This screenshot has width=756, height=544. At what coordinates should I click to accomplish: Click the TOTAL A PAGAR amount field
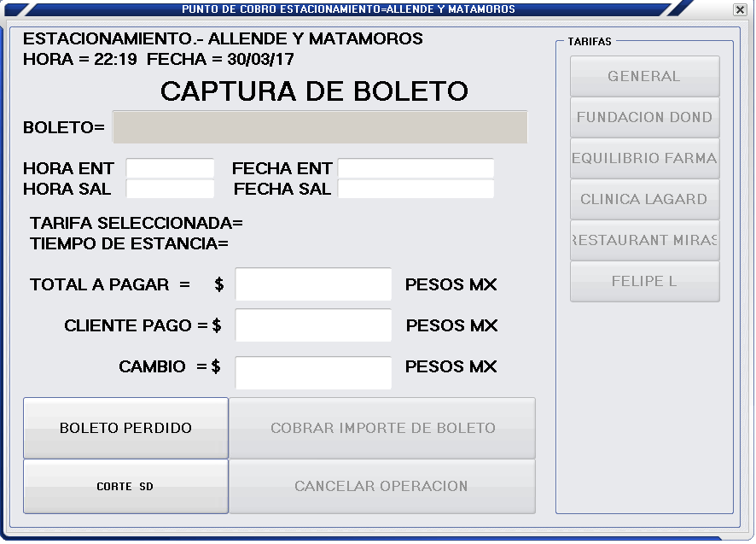coord(313,284)
